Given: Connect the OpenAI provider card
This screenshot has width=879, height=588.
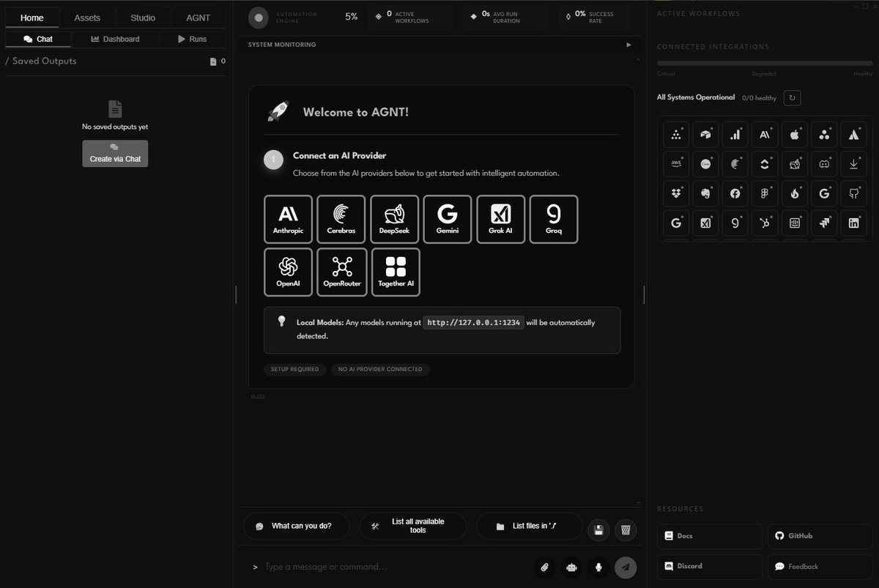Looking at the screenshot, I should tap(288, 272).
